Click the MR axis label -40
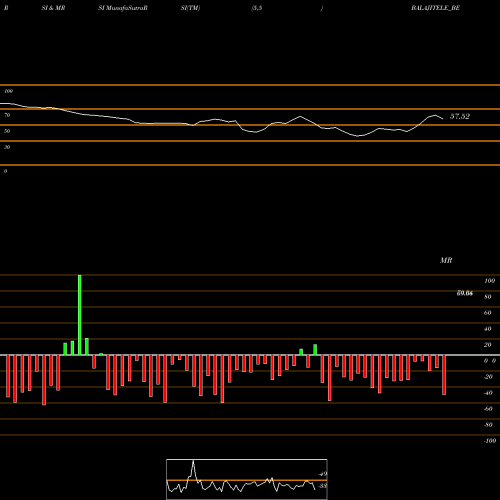 [x=488, y=393]
